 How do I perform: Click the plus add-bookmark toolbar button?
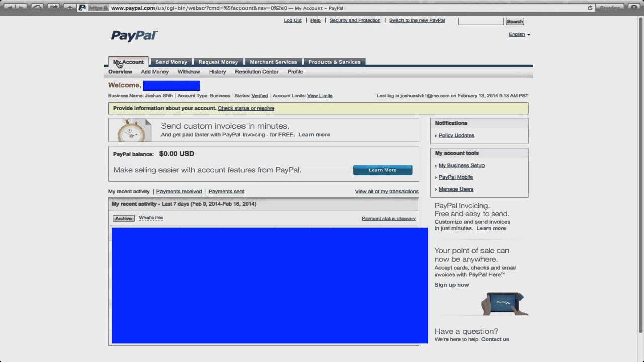click(x=69, y=8)
